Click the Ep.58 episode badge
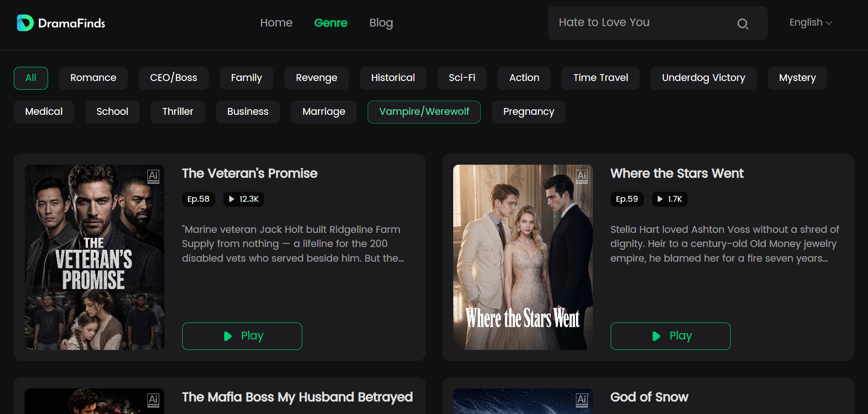 click(x=198, y=199)
